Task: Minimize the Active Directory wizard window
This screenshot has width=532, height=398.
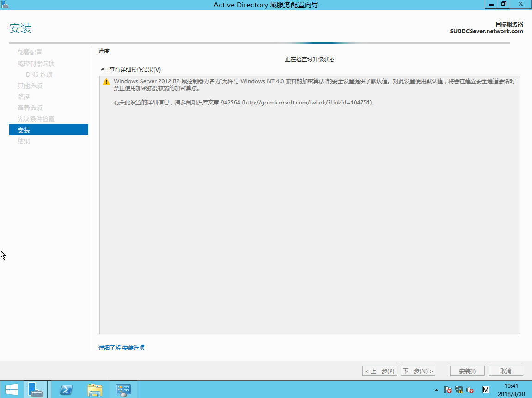Action: tap(491, 4)
